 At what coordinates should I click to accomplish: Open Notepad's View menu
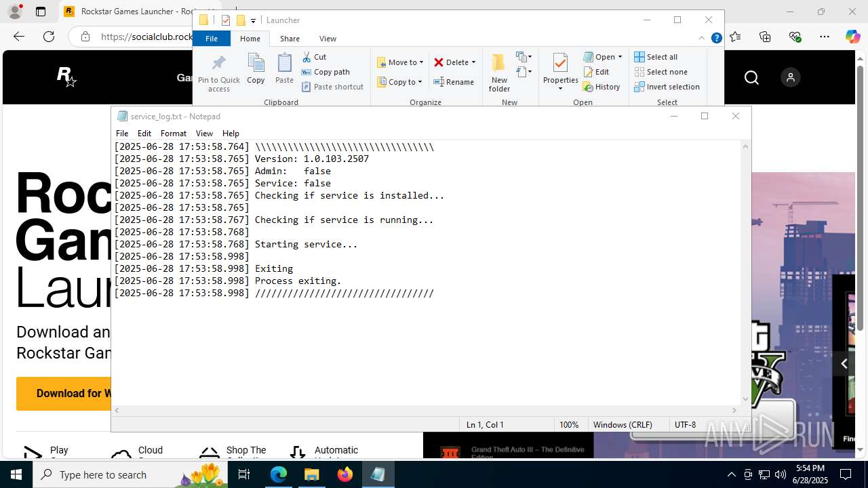204,134
